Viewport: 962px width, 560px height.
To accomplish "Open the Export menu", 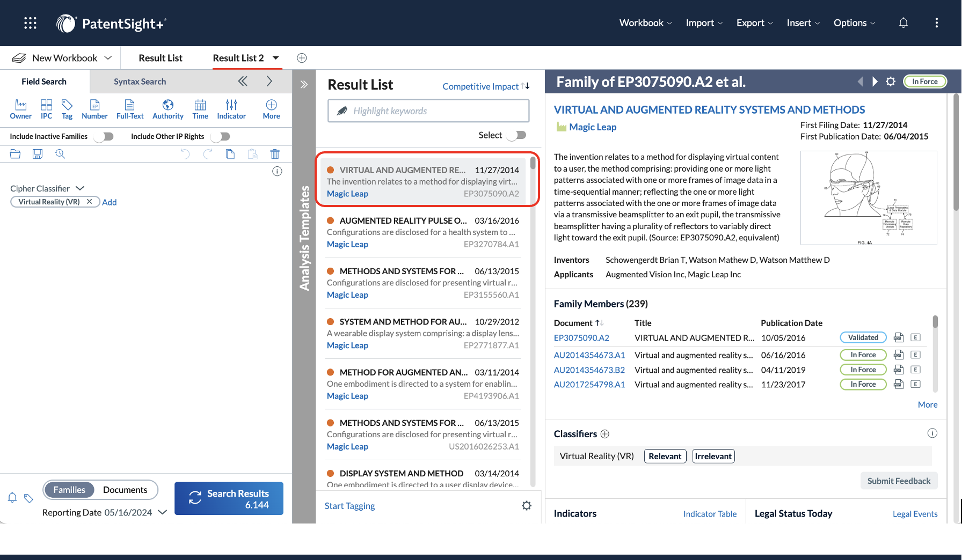I will click(755, 23).
